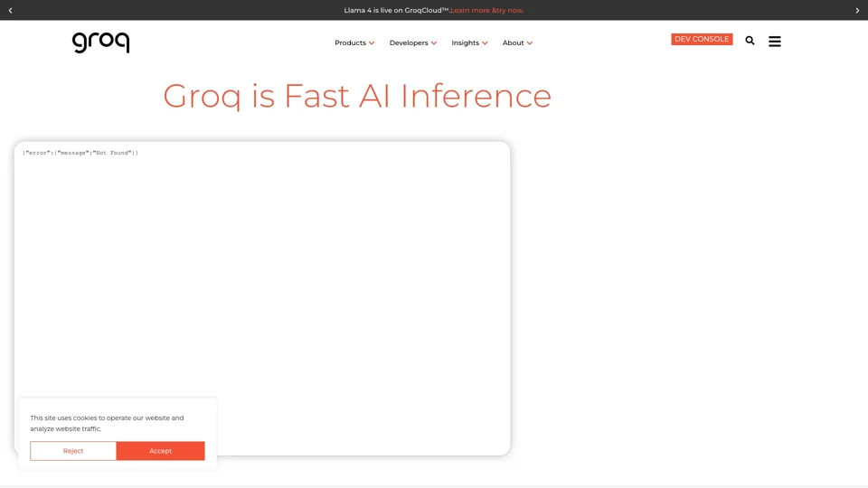The image size is (868, 488).
Task: Click the Groq logo
Action: coord(100,42)
